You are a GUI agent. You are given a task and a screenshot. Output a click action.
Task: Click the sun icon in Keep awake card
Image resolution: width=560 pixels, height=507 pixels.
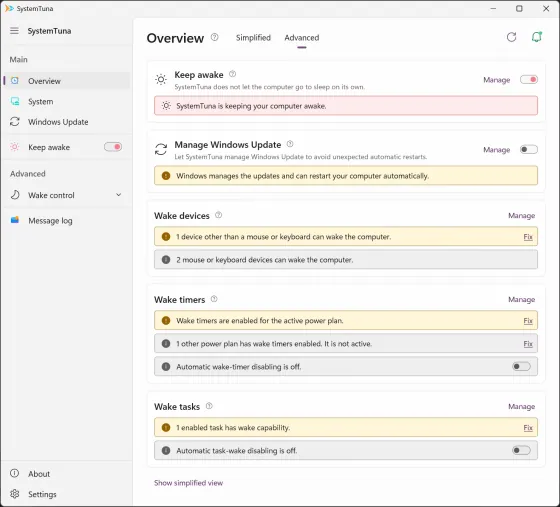[161, 79]
